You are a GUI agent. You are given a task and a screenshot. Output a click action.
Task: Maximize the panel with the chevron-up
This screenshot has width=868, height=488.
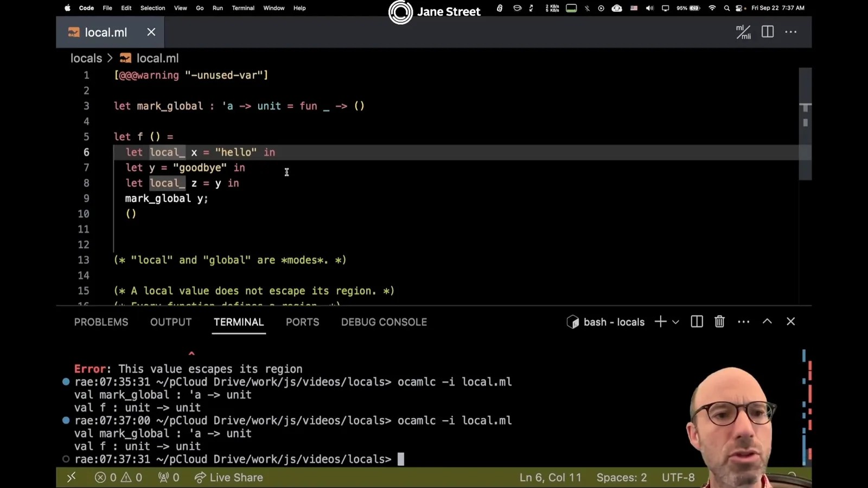pyautogui.click(x=767, y=322)
